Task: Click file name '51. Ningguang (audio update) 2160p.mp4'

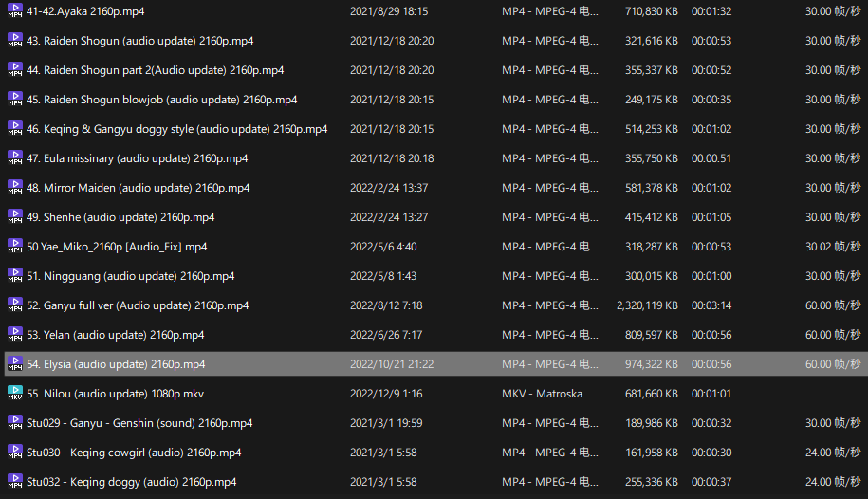Action: [131, 276]
